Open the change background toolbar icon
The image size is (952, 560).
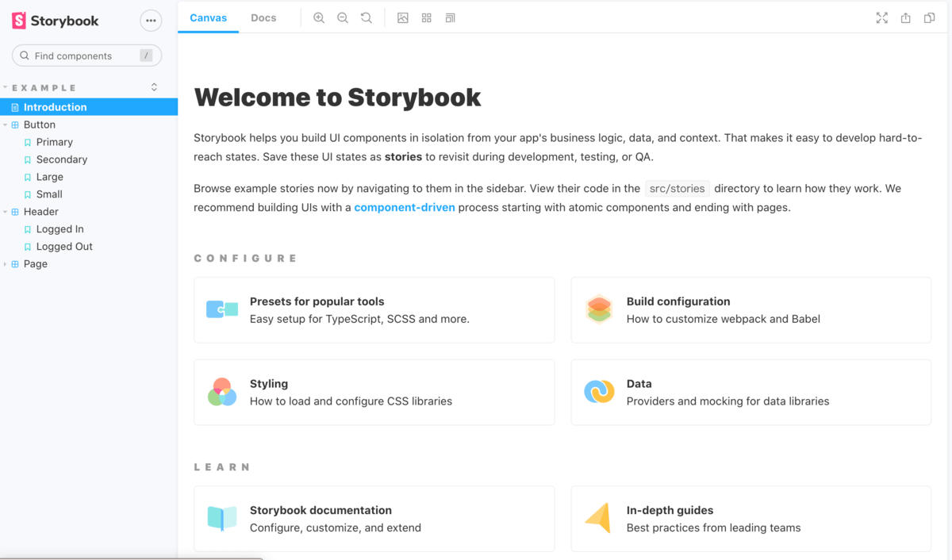(403, 17)
